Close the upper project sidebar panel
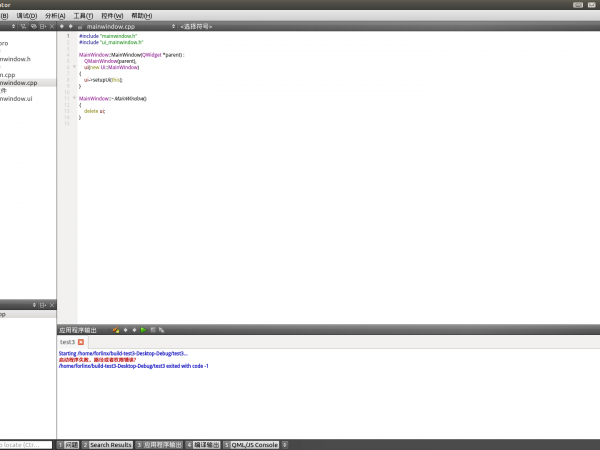600x450 pixels. click(52, 26)
